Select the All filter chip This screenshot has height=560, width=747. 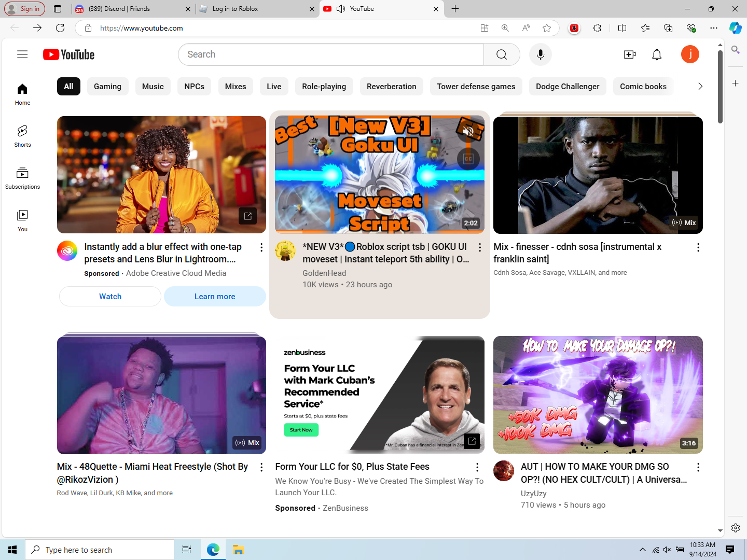tap(68, 87)
